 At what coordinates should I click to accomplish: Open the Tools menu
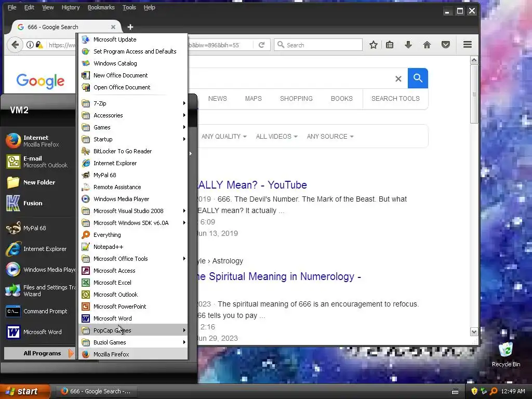point(129,7)
